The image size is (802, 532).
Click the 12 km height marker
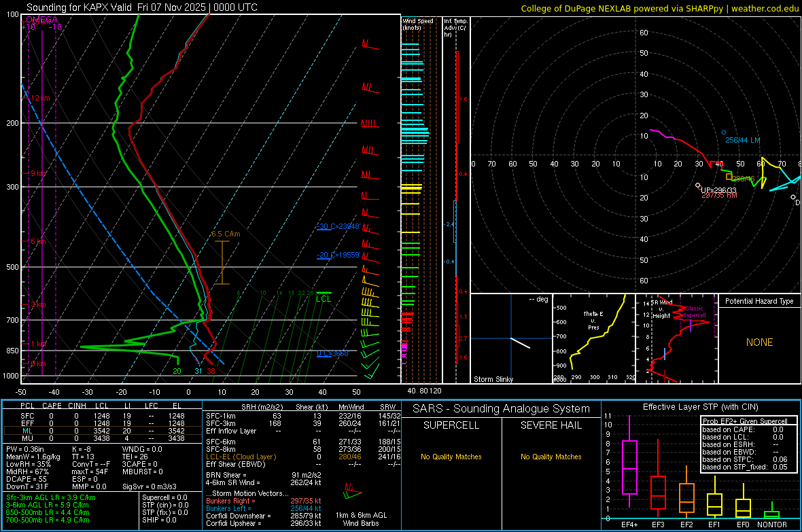[41, 98]
